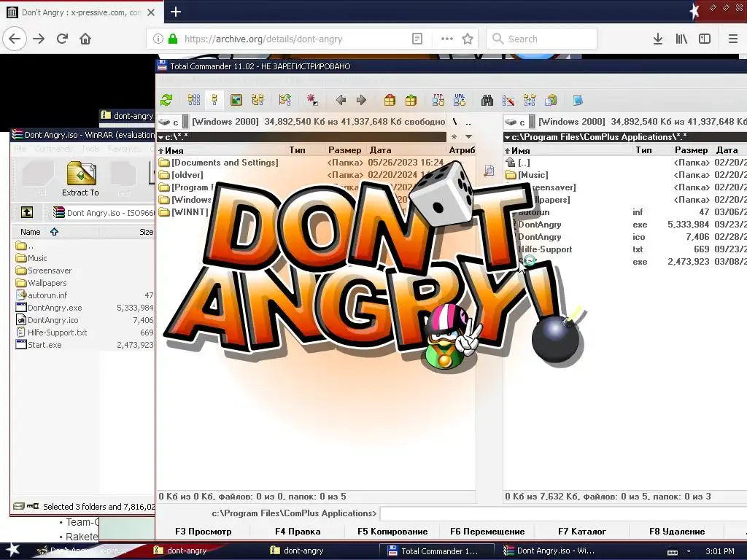The image size is (747, 560).
Task: Click F5 Копирование button
Action: point(392,532)
